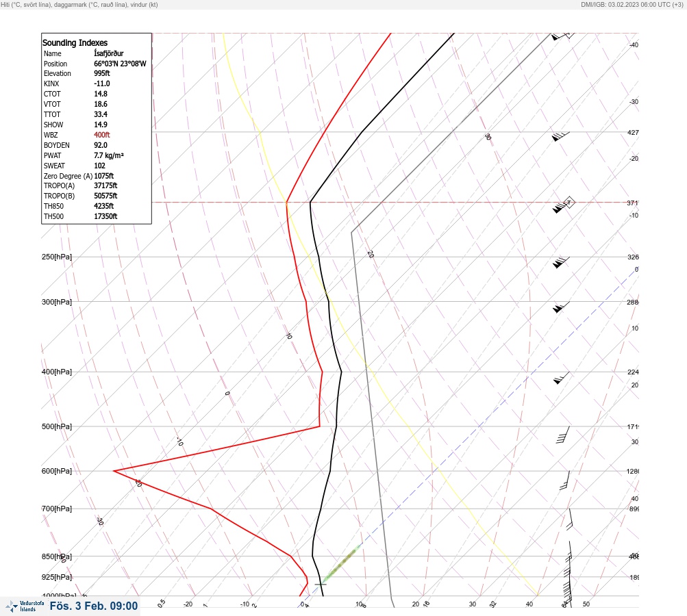Click the 600[hPa] pressure label
This screenshot has width=687, height=616.
coord(57,471)
